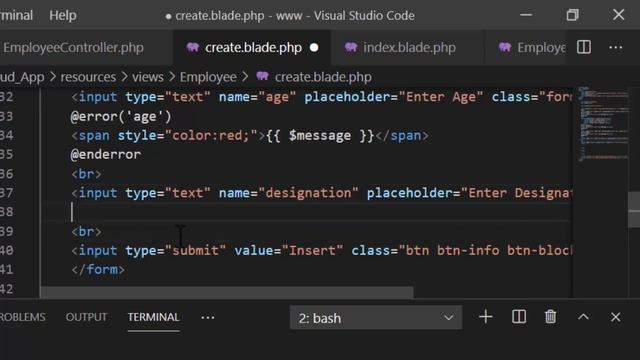Open the Problems panel tab

tap(23, 317)
